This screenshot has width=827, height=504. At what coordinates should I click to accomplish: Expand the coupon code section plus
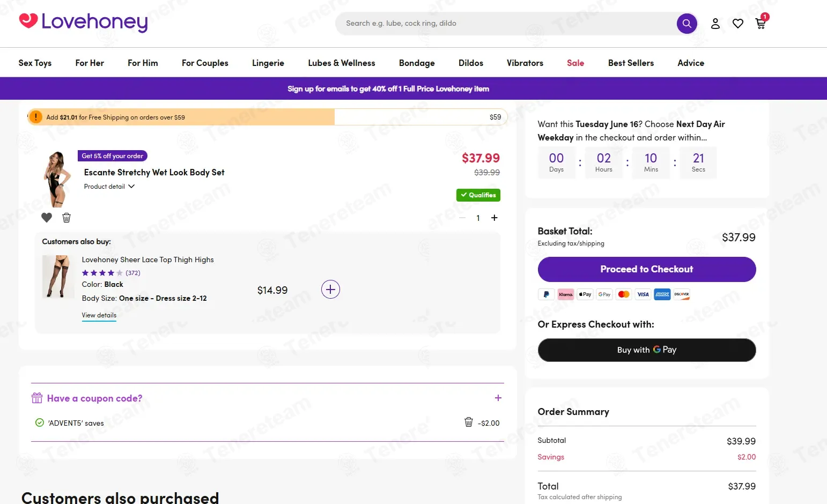498,398
